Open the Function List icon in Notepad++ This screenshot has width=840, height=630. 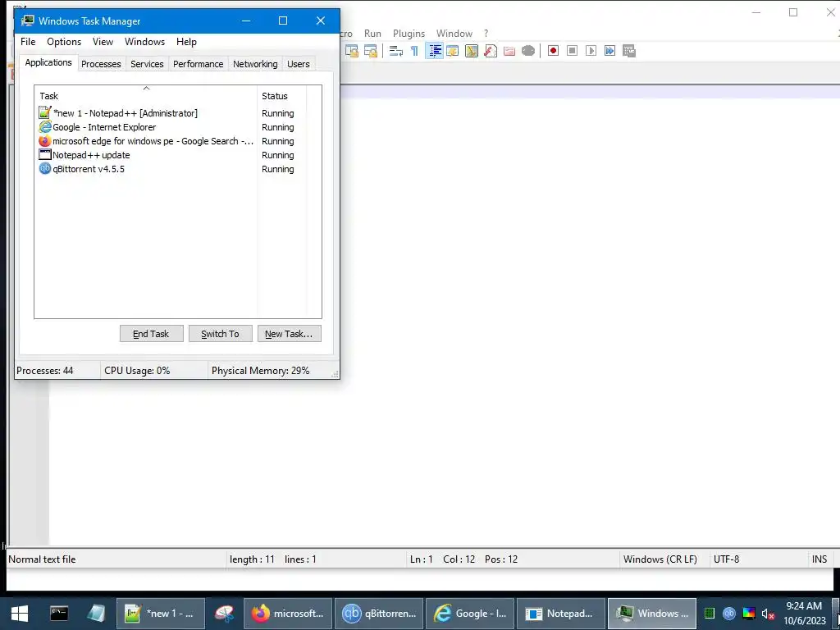tap(491, 51)
